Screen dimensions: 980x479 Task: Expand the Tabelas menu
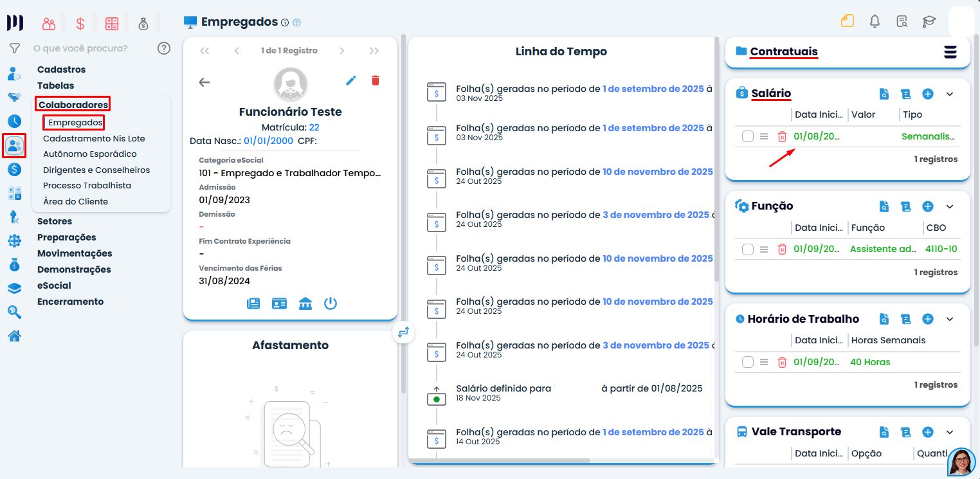pos(55,86)
